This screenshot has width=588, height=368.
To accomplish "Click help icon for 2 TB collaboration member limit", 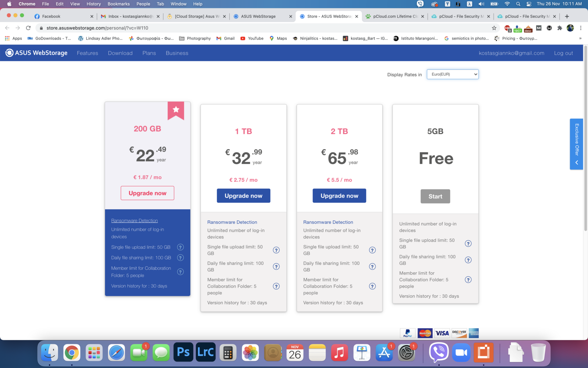I will [x=372, y=286].
